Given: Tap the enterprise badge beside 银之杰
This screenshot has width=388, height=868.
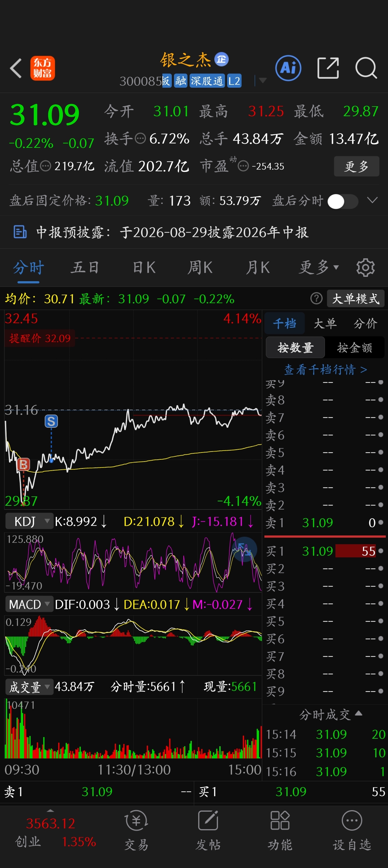Looking at the screenshot, I should pyautogui.click(x=222, y=59).
